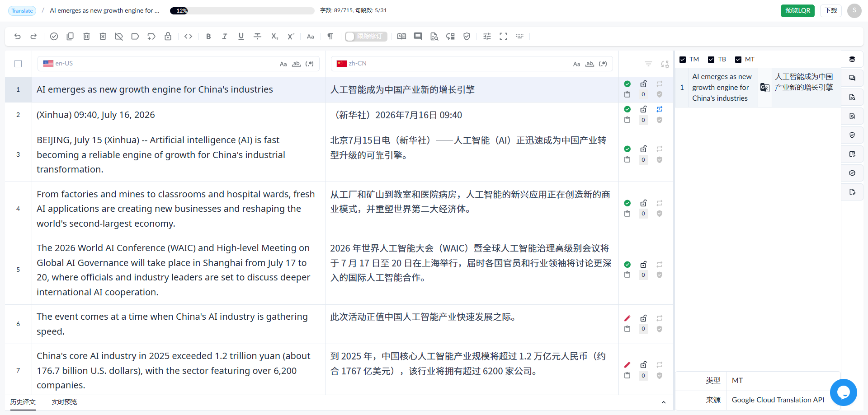Open the comment icon in toolbar
Image resolution: width=868 pixels, height=415 pixels.
[x=418, y=37]
